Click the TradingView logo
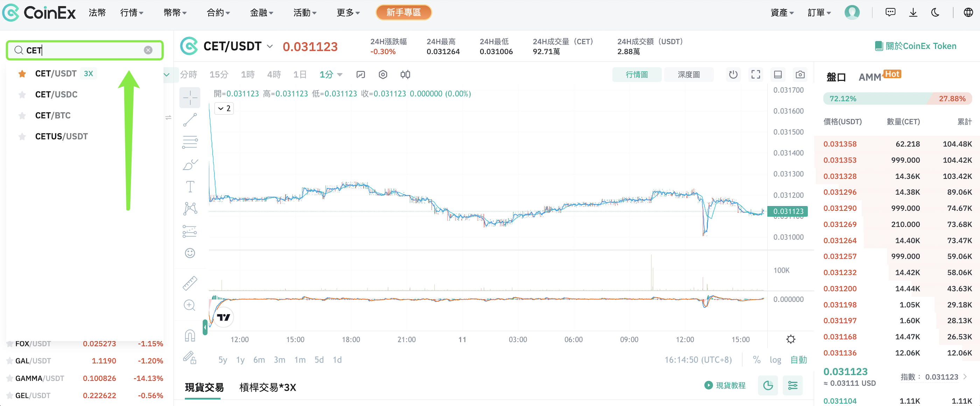The image size is (980, 406). point(223,317)
